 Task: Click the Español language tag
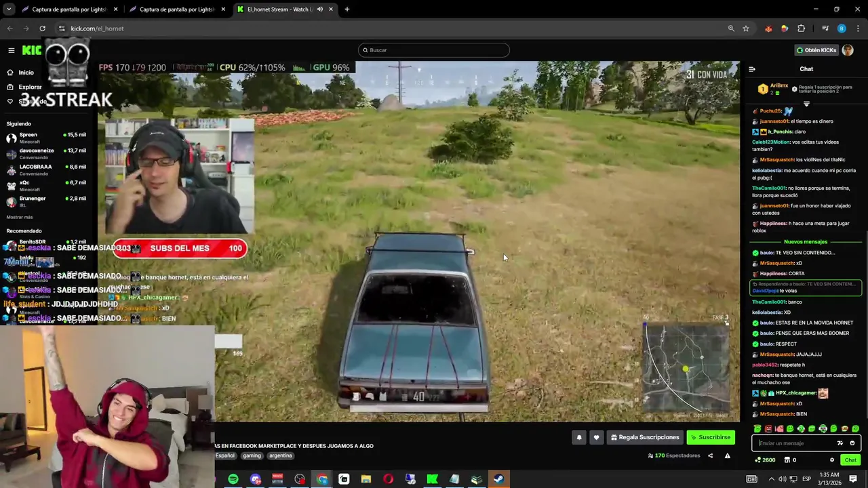tap(224, 455)
